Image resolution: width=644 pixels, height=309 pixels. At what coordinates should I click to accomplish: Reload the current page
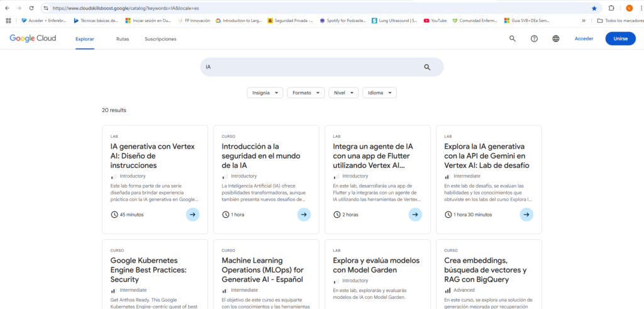(x=31, y=8)
